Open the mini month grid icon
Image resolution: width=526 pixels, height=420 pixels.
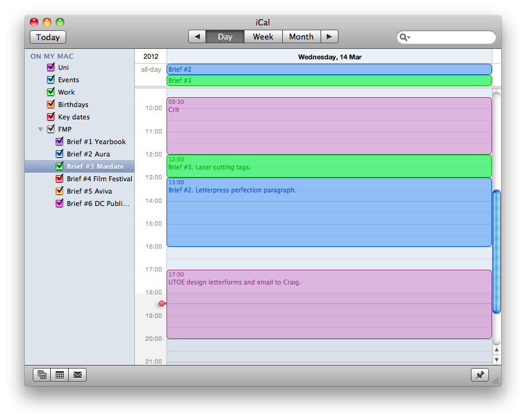59,375
